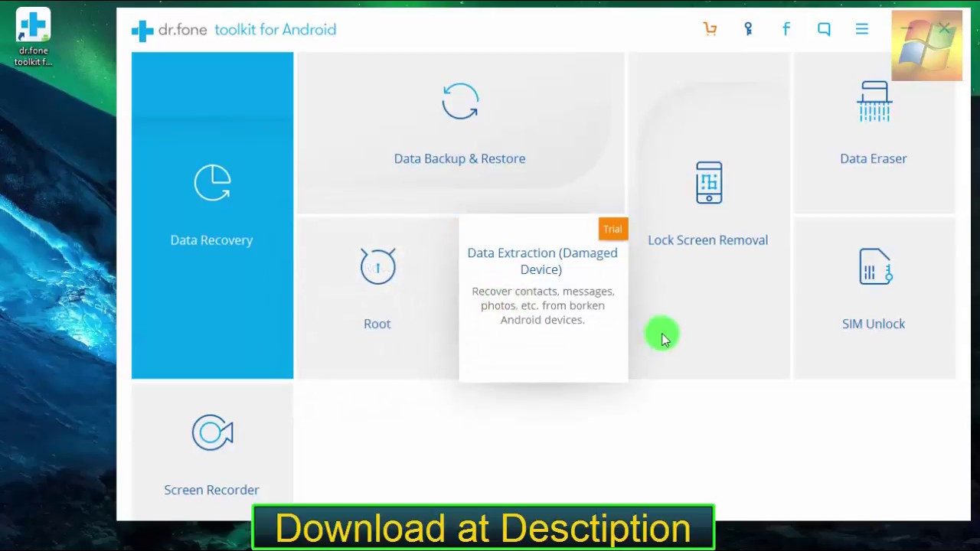Click the Root label text
The height and width of the screenshot is (551, 980).
(x=377, y=324)
